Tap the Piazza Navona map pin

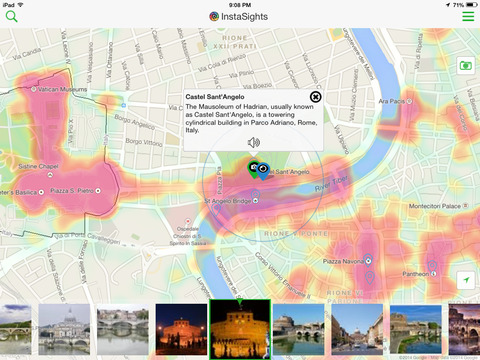tap(368, 260)
